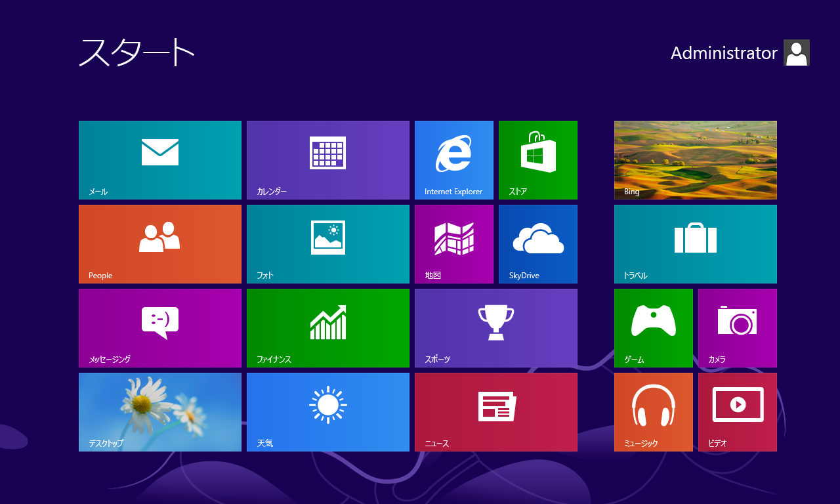Open the Mail (メール) tile

(x=160, y=160)
